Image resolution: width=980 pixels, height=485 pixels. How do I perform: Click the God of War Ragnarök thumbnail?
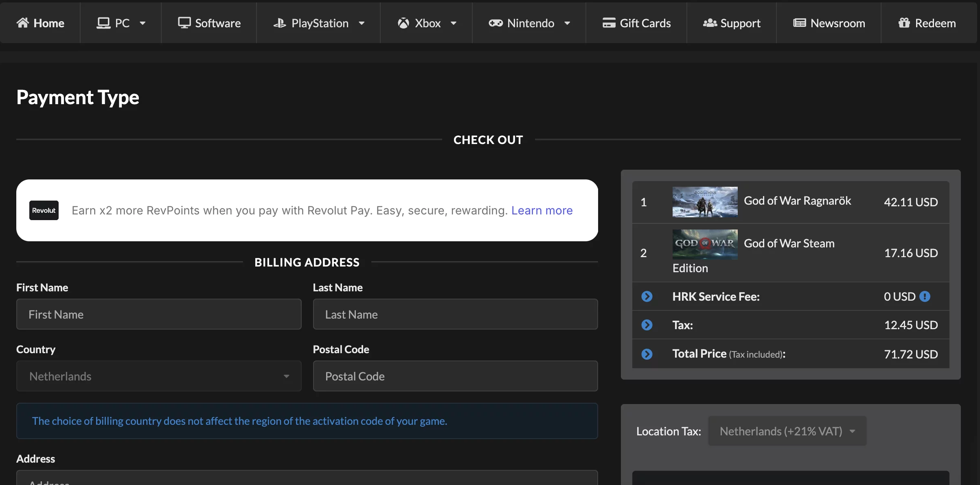click(x=705, y=202)
